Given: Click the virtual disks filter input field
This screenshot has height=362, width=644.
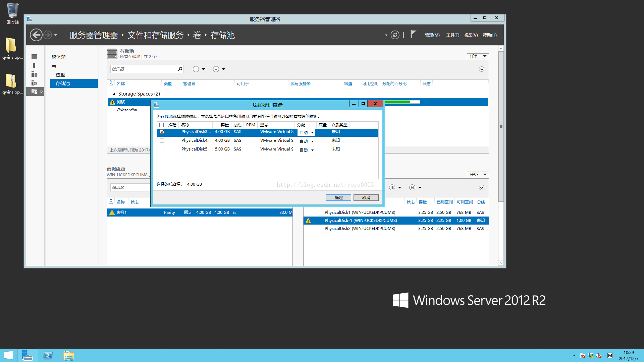Looking at the screenshot, I should (x=130, y=187).
